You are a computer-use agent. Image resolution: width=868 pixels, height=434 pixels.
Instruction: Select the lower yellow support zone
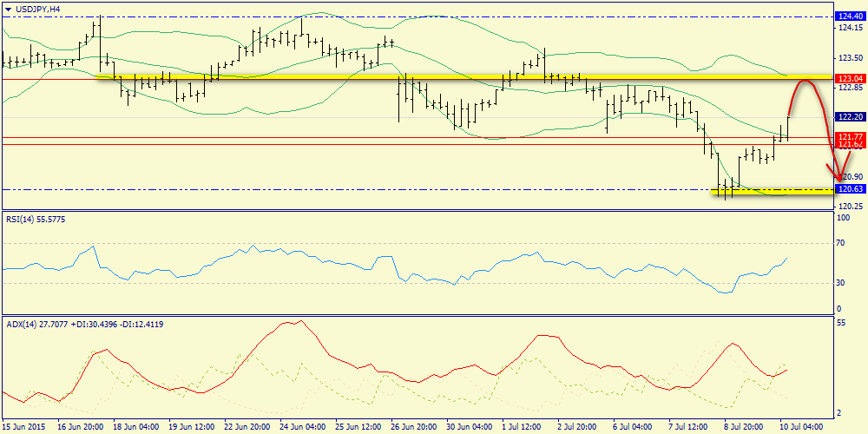(x=773, y=189)
